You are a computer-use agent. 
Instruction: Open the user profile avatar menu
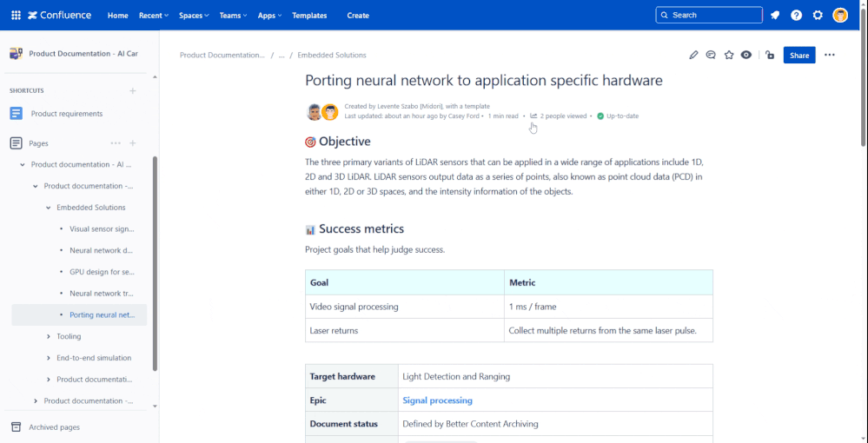tap(840, 16)
